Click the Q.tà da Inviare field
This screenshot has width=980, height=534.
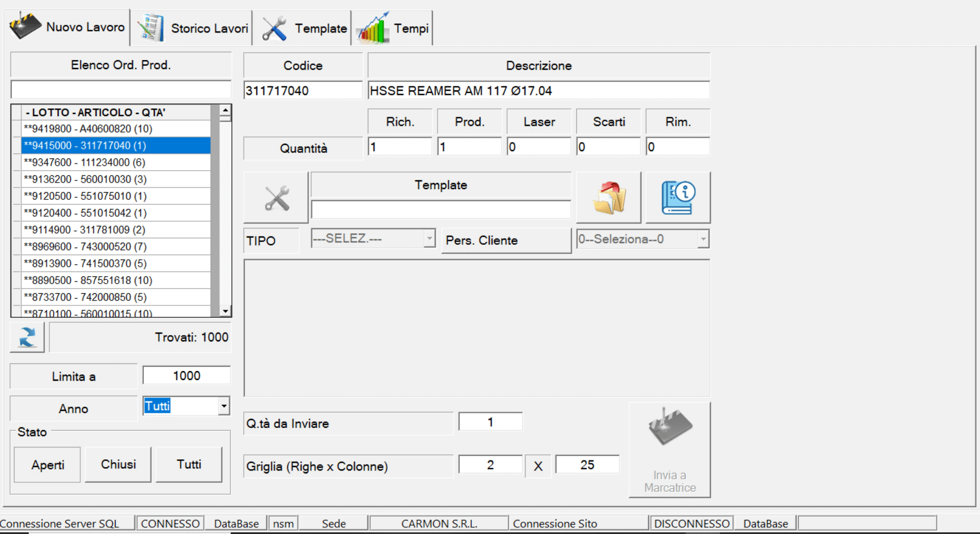click(x=490, y=422)
